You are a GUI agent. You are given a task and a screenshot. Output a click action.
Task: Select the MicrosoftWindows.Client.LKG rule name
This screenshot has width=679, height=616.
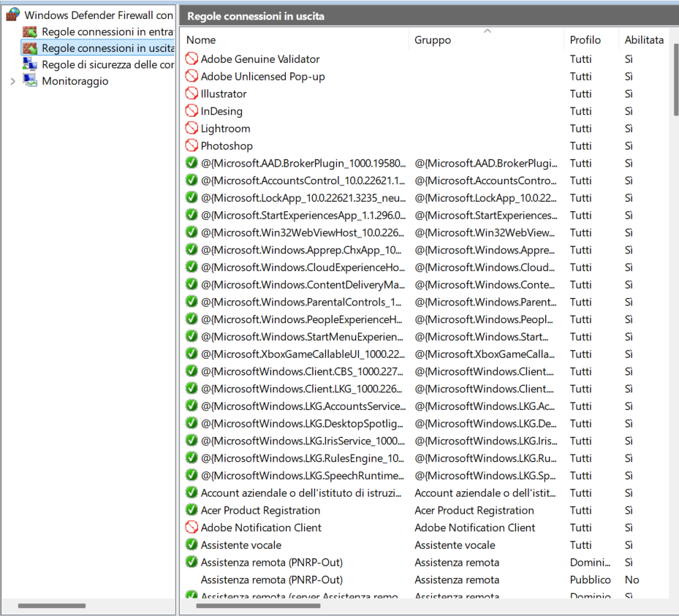(x=301, y=389)
